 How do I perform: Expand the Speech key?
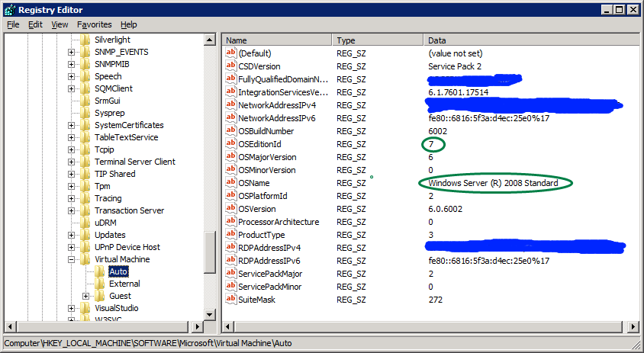pos(72,77)
